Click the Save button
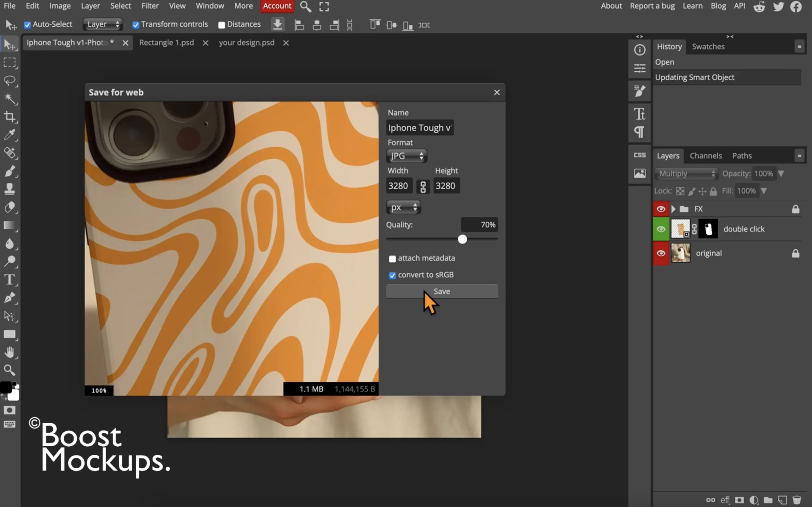The image size is (812, 507). [442, 291]
